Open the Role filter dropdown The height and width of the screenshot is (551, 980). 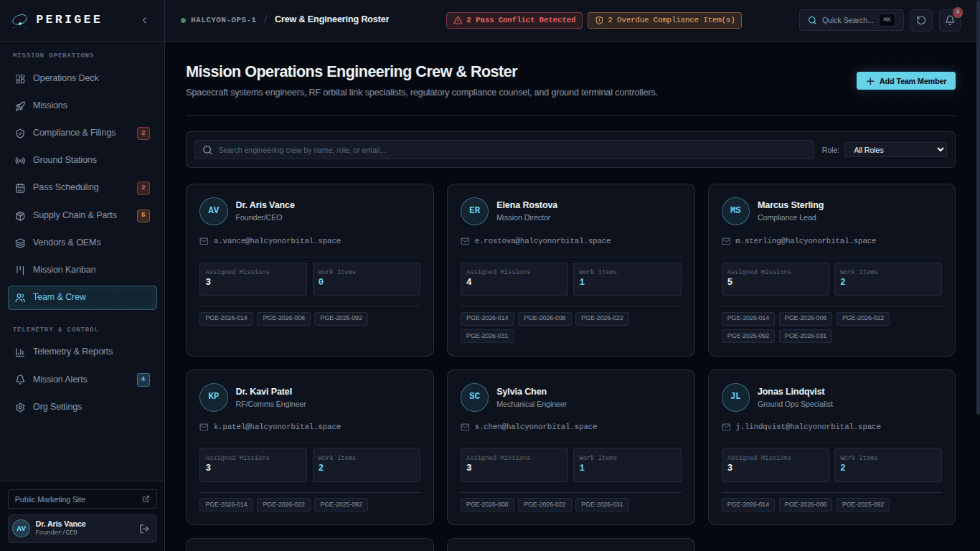tap(896, 150)
